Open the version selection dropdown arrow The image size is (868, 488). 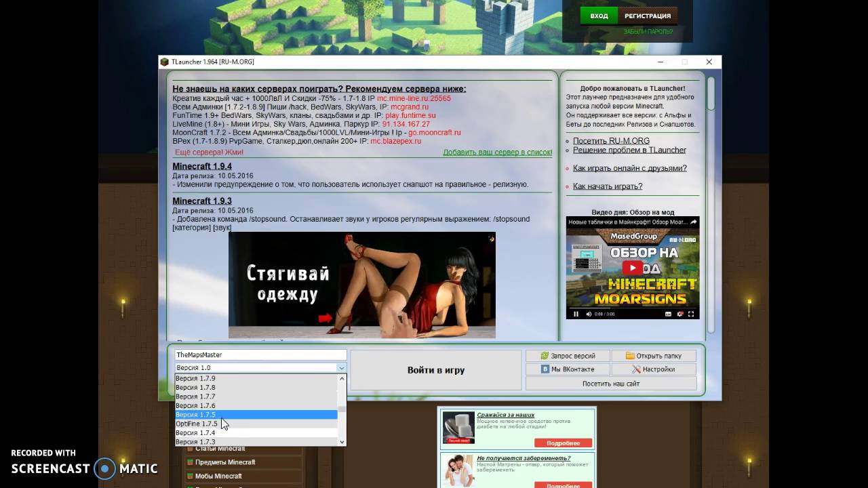tap(341, 367)
